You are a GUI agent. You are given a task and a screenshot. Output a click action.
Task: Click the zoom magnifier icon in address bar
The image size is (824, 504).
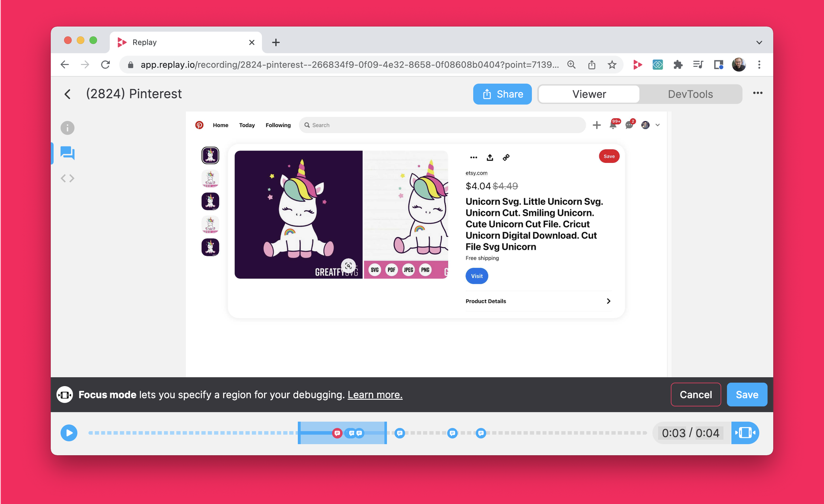571,64
